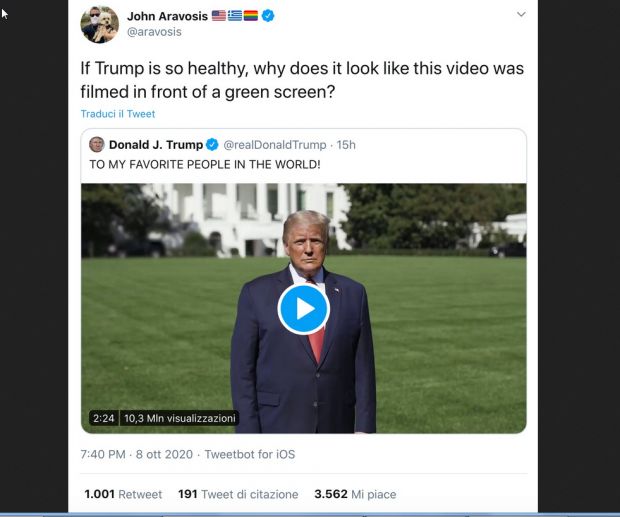The image size is (620, 517).
Task: Click verified badge beside Donald J. Trump
Action: pyautogui.click(x=212, y=145)
